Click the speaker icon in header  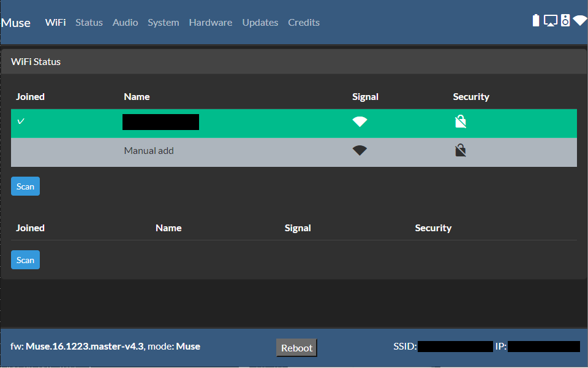[x=565, y=20]
